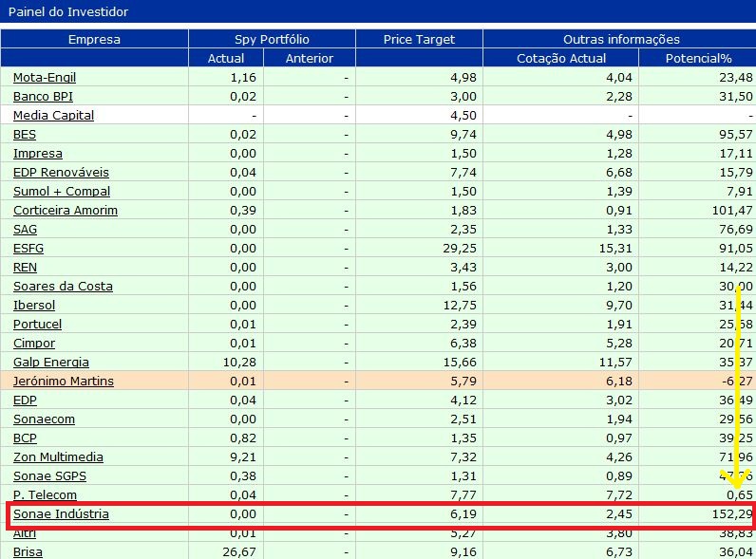Open the Brisa company link
The image size is (756, 559).
tap(28, 551)
